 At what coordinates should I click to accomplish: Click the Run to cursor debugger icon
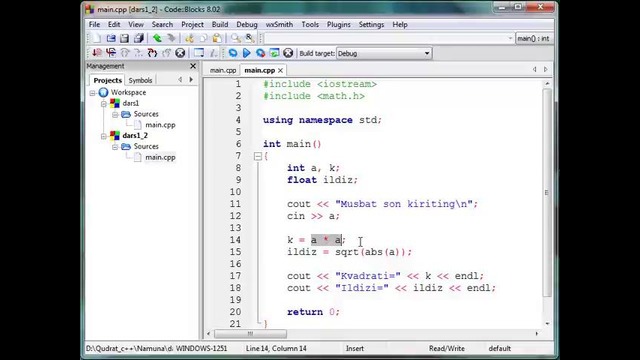click(x=111, y=53)
